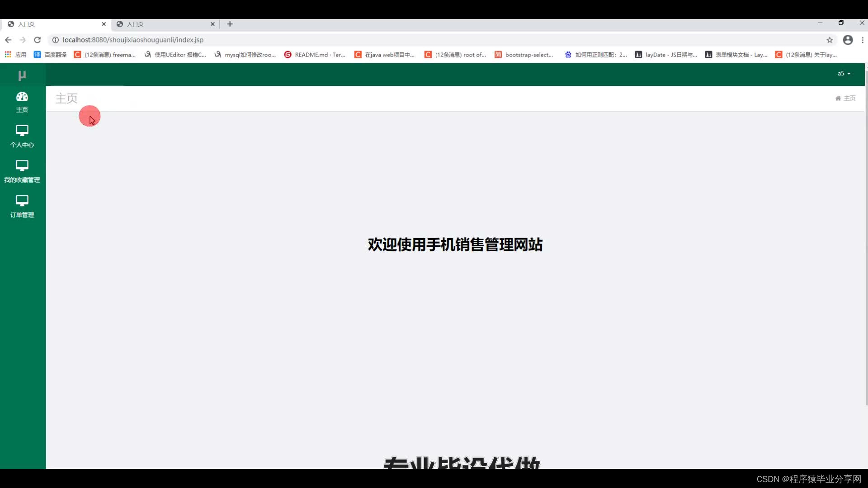868x488 pixels.
Task: Open 个人中心 in the sidebar
Action: (22, 136)
